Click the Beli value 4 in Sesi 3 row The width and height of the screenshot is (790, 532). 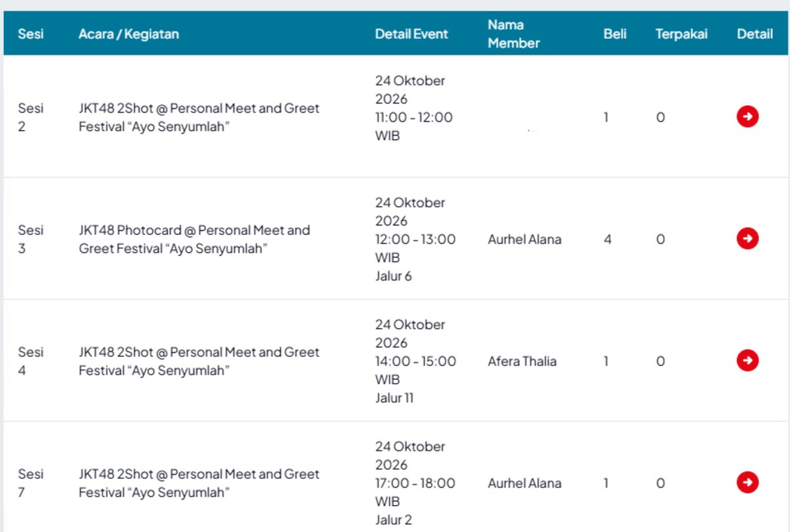point(608,239)
